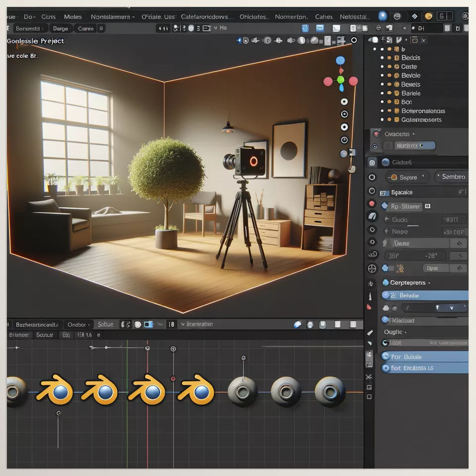
Task: Toggle the eye icon left of Merirex
Action: [x=375, y=146]
